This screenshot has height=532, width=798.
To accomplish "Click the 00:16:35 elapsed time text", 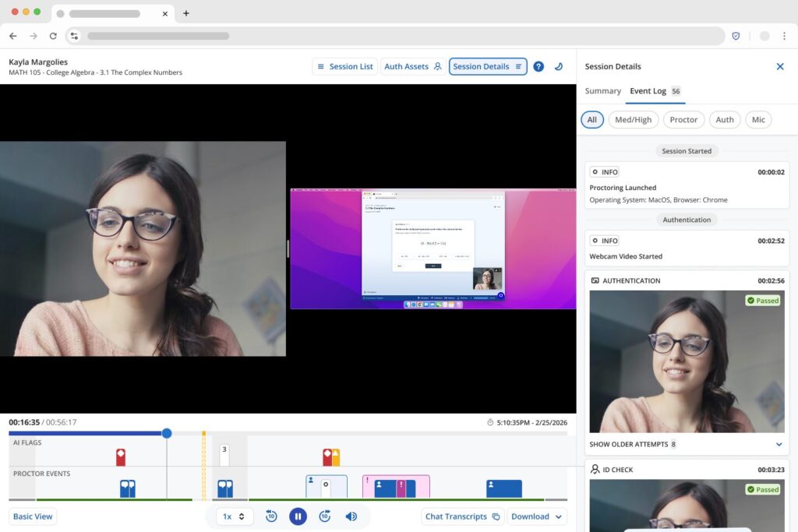I will [24, 422].
